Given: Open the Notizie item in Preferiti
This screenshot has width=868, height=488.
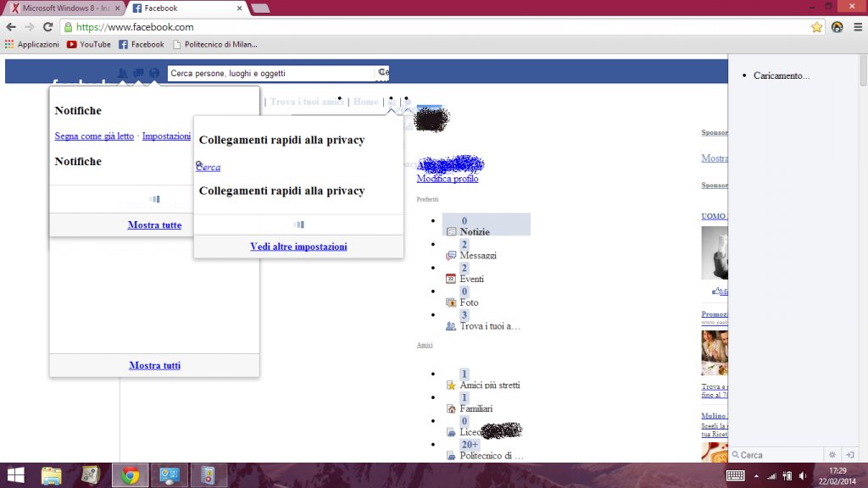Looking at the screenshot, I should click(475, 232).
